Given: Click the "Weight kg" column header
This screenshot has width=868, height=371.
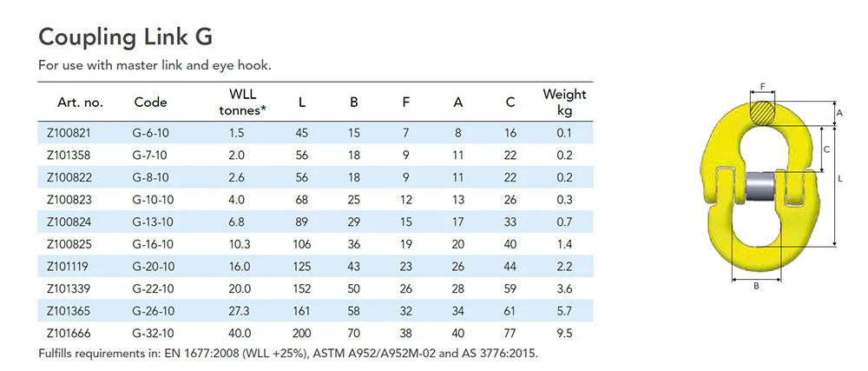Looking at the screenshot, I should (564, 102).
